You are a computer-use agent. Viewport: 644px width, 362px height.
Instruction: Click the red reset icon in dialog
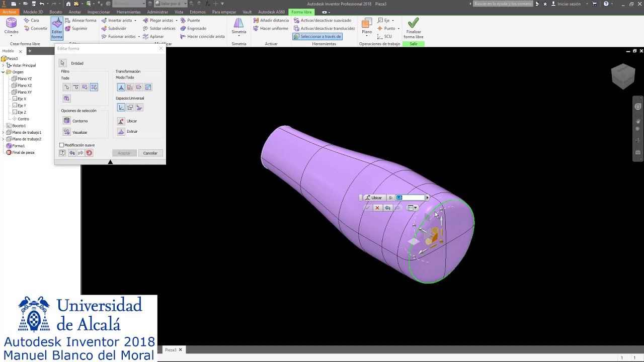[89, 153]
